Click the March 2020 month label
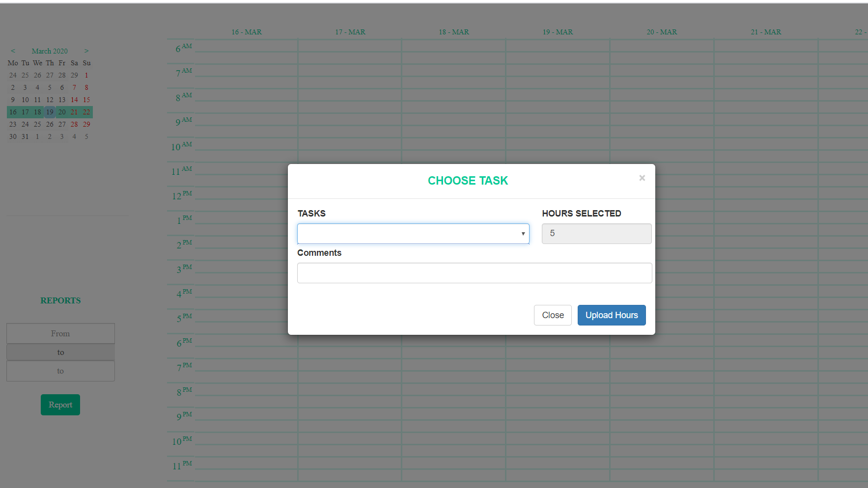Screen dimensions: 868x488 (x=50, y=51)
